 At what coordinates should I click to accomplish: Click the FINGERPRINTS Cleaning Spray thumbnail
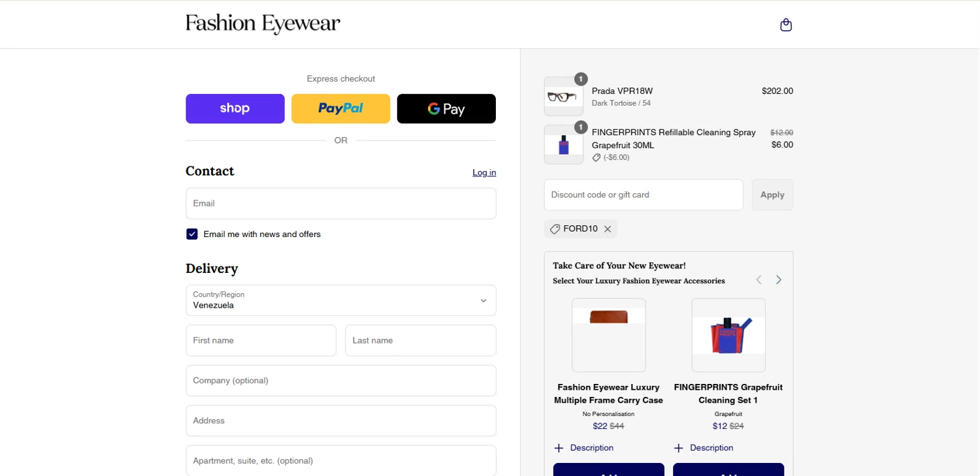(564, 144)
